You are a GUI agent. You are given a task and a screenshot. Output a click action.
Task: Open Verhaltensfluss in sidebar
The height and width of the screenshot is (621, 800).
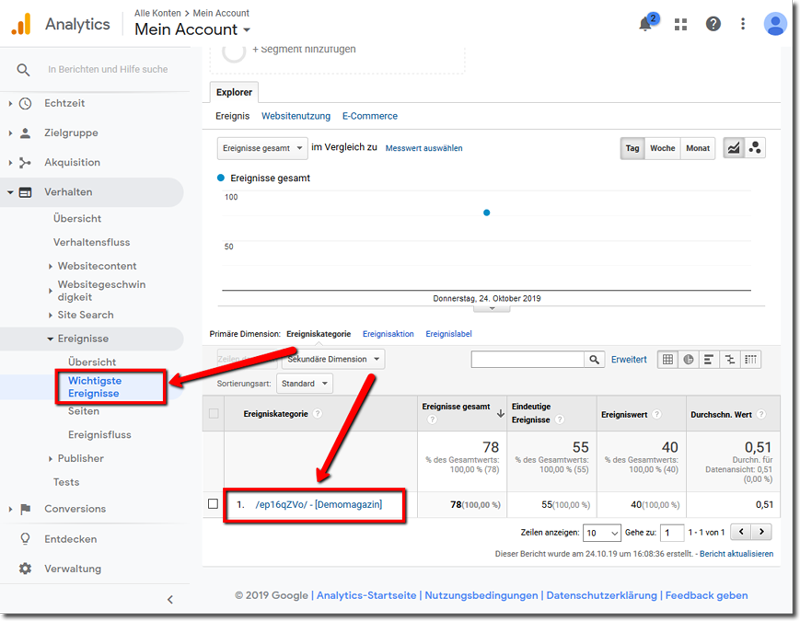pyautogui.click(x=91, y=242)
